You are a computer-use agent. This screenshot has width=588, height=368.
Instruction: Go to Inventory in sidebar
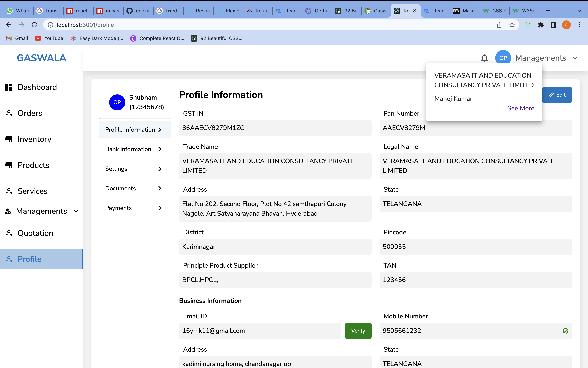point(34,139)
